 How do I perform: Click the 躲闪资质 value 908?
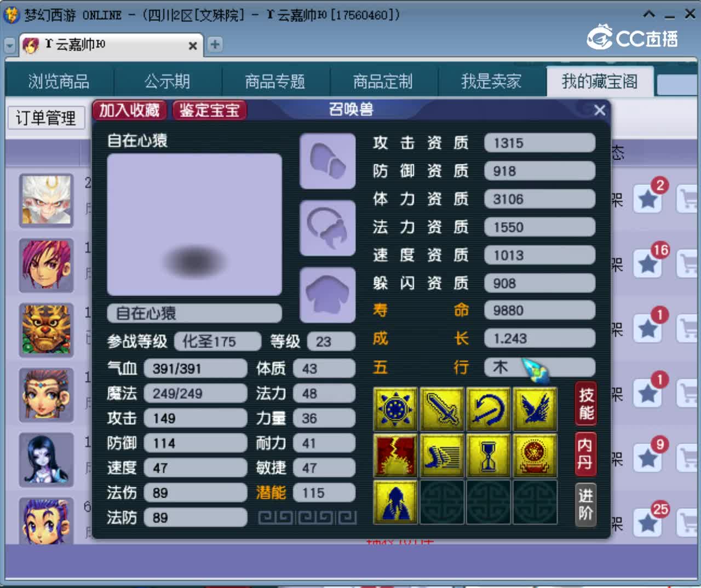[x=539, y=283]
